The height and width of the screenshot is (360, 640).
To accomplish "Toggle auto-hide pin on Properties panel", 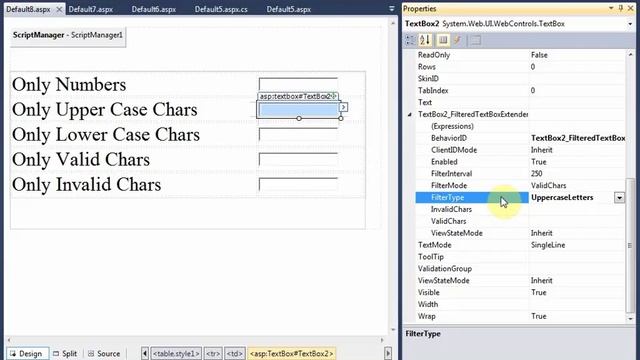I will click(621, 8).
